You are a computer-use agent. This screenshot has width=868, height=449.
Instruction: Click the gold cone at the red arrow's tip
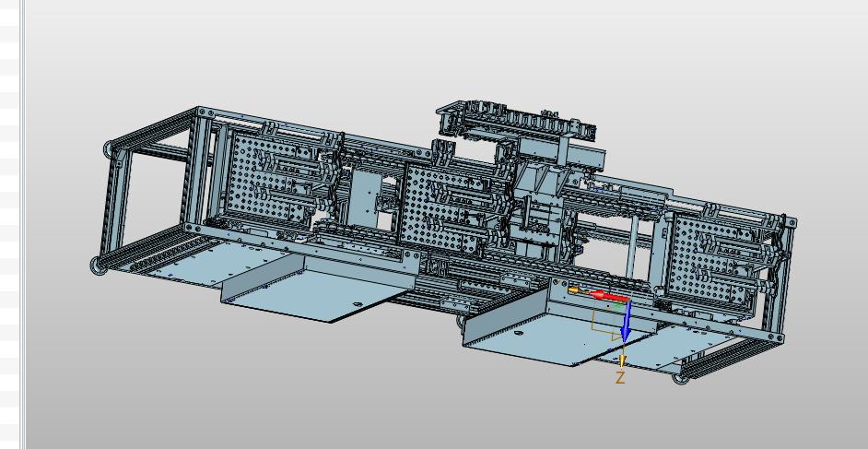point(575,290)
